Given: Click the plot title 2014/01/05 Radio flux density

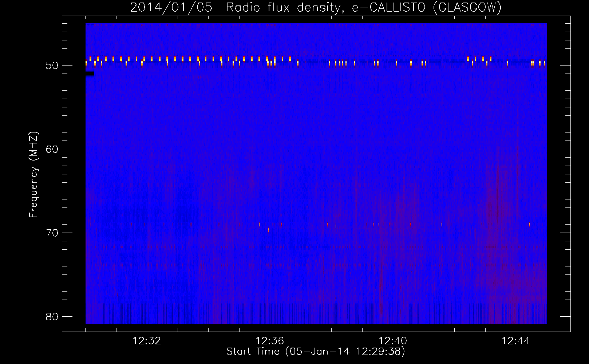Looking at the screenshot, I should [x=316, y=7].
